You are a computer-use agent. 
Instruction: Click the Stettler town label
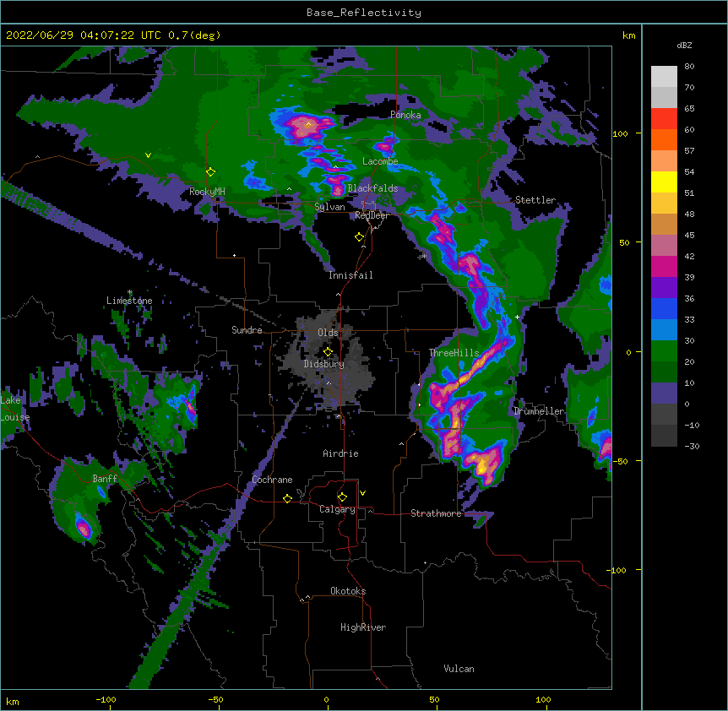click(535, 200)
